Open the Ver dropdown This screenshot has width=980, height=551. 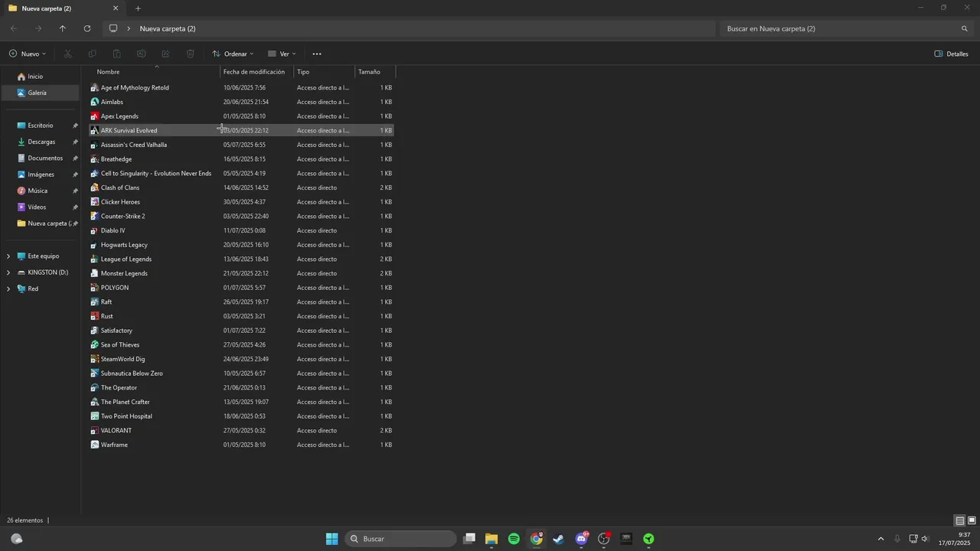point(282,54)
